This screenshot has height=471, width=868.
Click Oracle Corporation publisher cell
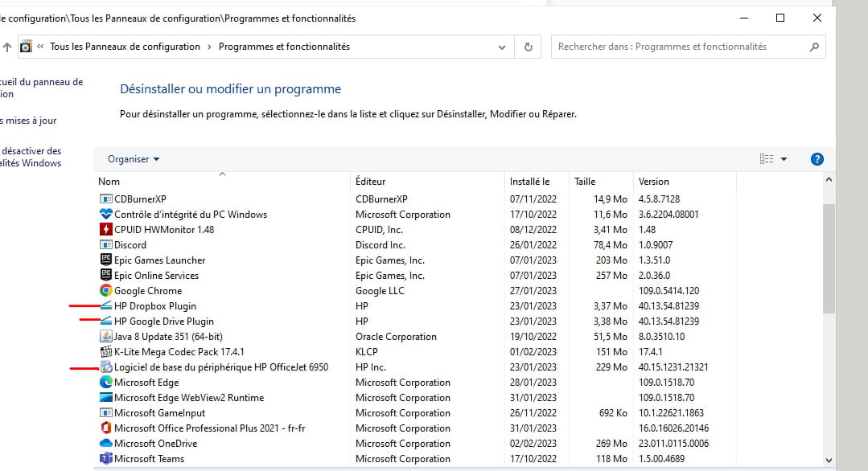(x=396, y=336)
